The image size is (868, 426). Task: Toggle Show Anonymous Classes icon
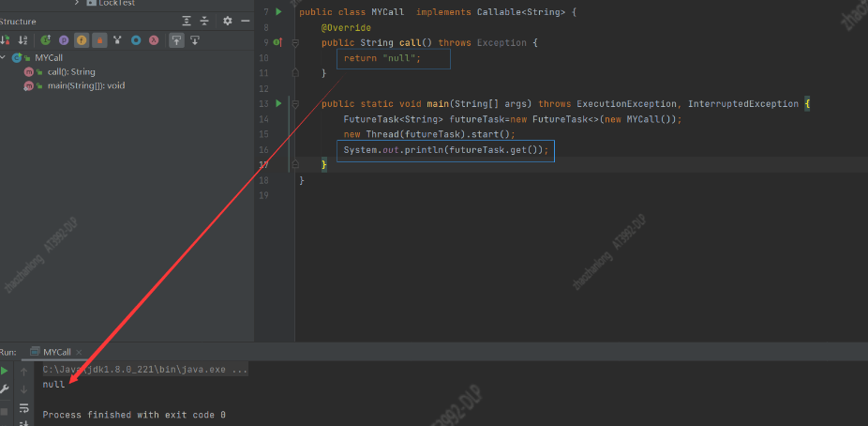click(x=117, y=40)
